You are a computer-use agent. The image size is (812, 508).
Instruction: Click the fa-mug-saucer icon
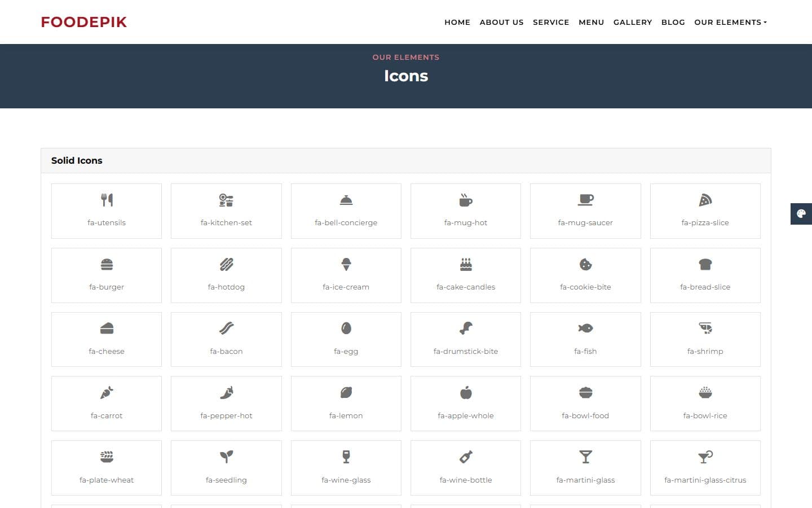585,200
